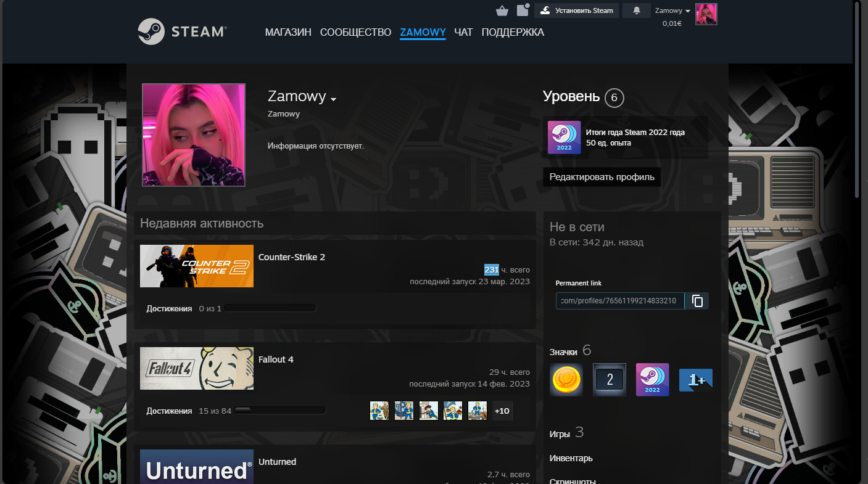
Task: Click Достижения label under Counter-Strike 2
Action: pos(170,308)
